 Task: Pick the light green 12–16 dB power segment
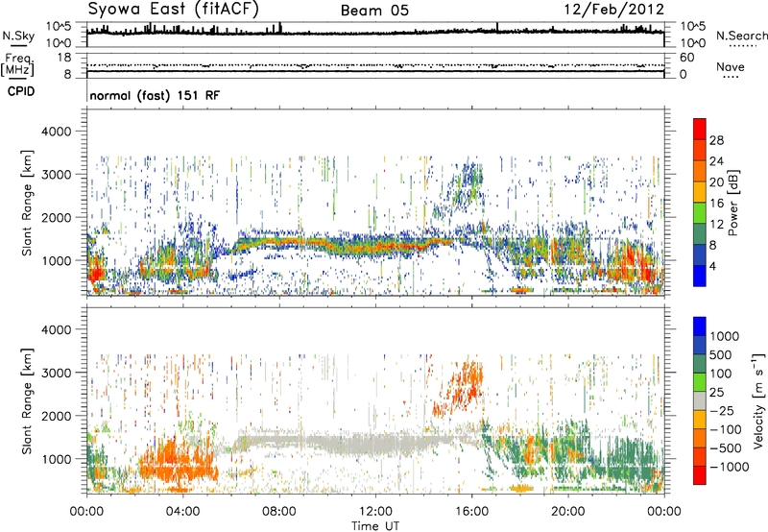(700, 213)
